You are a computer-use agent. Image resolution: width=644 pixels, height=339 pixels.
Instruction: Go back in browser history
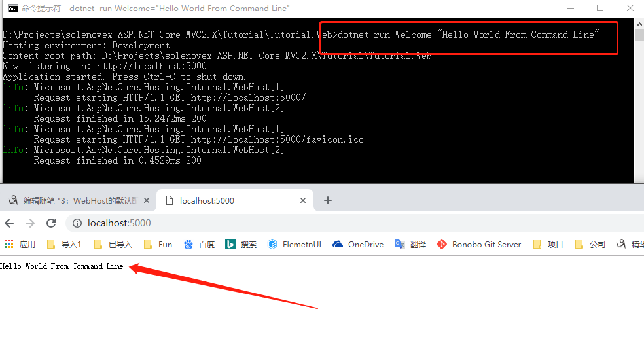9,223
